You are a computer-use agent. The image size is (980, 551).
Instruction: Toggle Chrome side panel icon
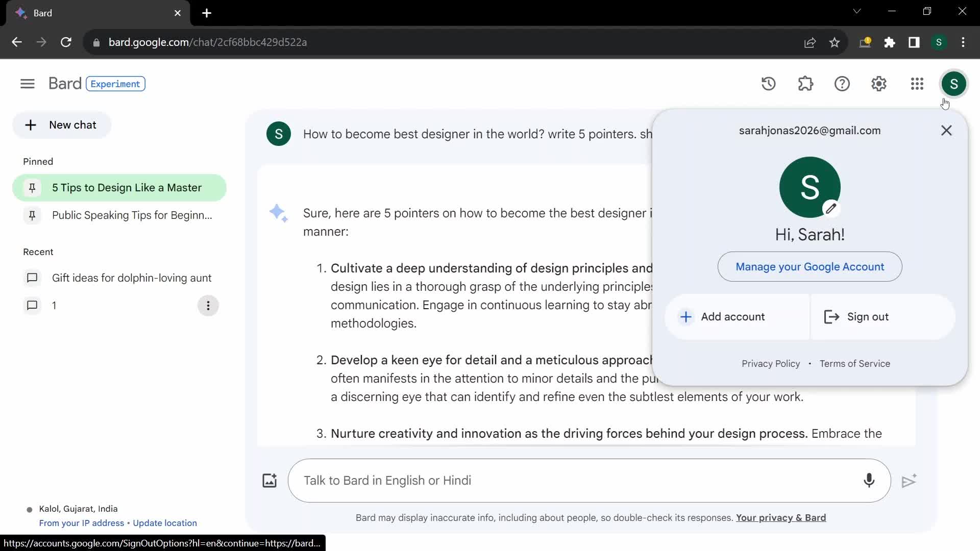point(914,42)
